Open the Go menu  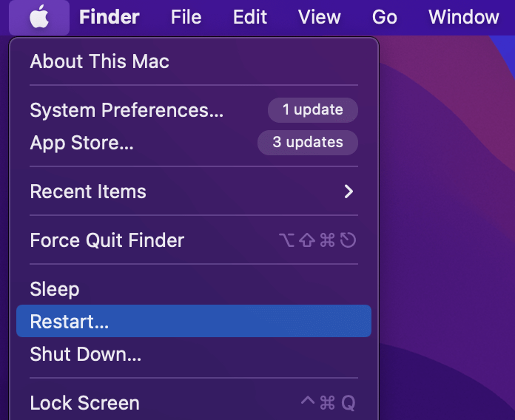point(384,17)
